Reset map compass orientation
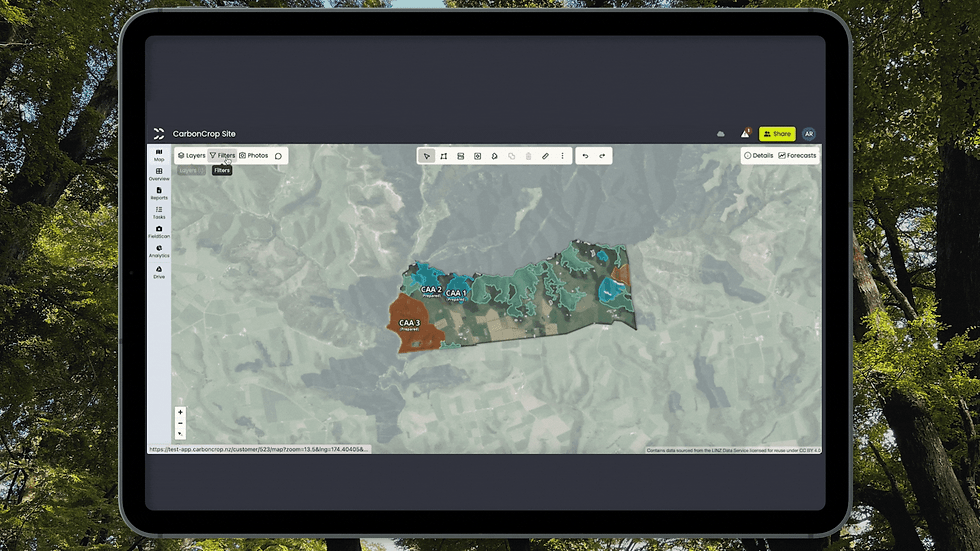Viewport: 980px width, 551px height. [x=180, y=434]
